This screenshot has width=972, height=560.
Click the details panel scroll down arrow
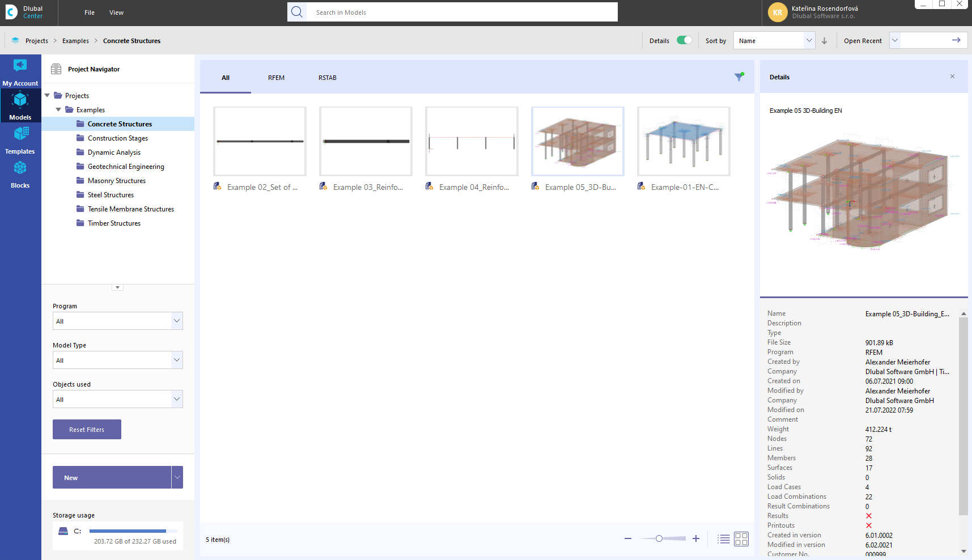pos(963,551)
